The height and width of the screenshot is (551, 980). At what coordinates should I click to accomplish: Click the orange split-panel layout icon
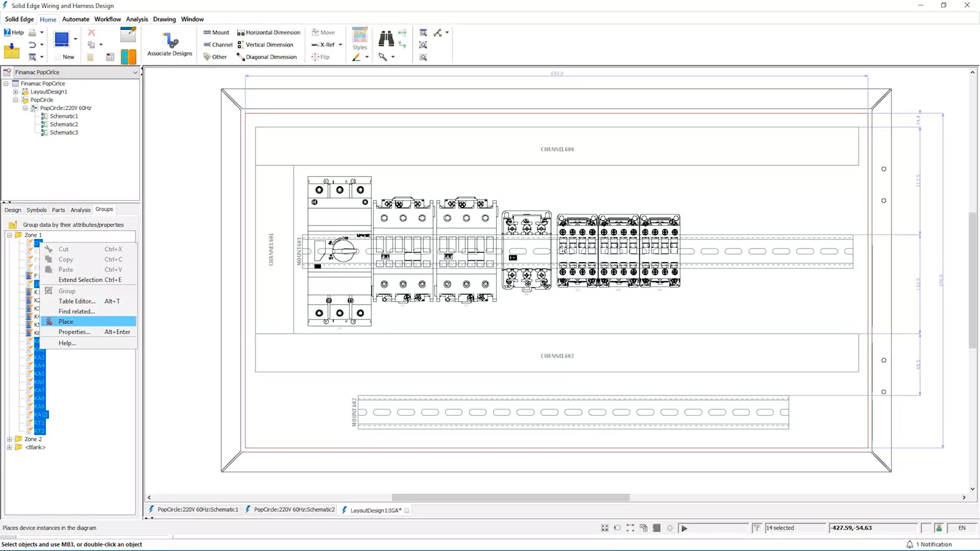pyautogui.click(x=129, y=56)
